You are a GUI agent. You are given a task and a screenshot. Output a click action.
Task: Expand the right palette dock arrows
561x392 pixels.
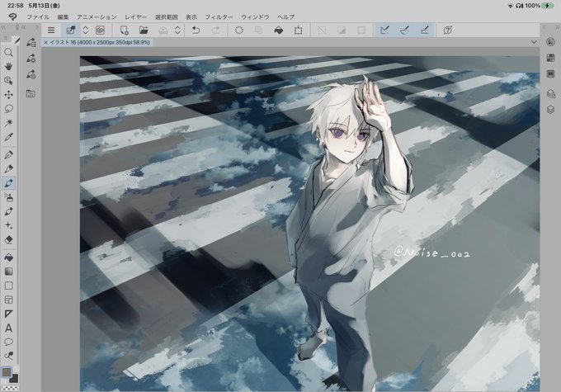tap(558, 27)
